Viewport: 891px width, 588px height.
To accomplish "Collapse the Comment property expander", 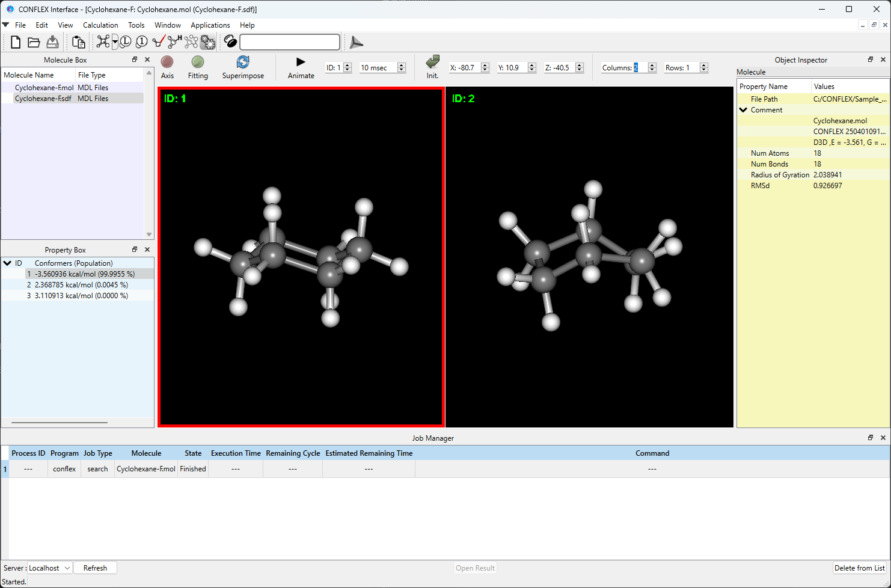I will point(744,110).
